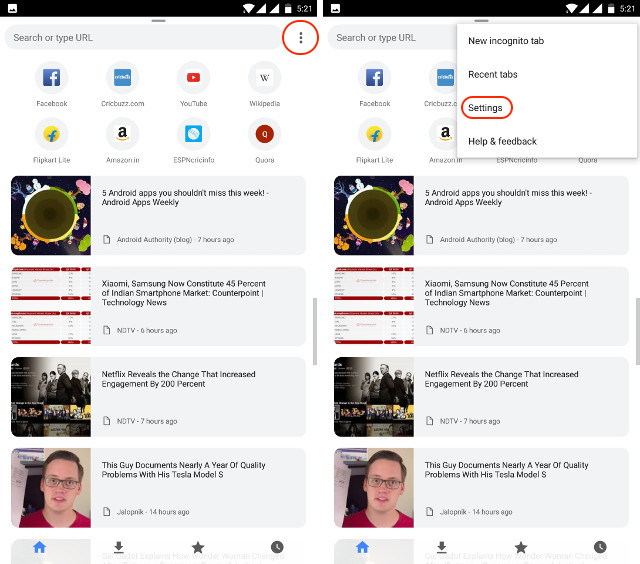This screenshot has width=640, height=564.
Task: Tap the Tesla article face thumbnail, right screen
Action: tap(374, 488)
